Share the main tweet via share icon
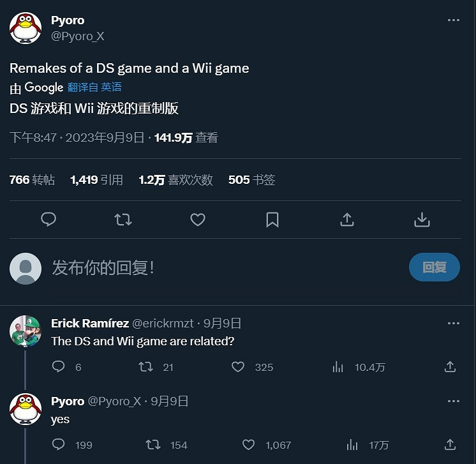Screen dimensions: 476x464 [x=347, y=220]
